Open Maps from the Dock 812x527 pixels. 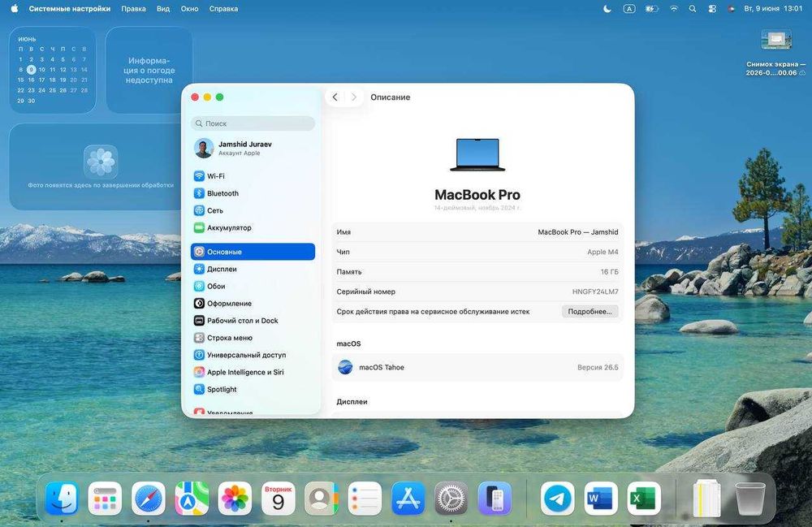pyautogui.click(x=192, y=499)
